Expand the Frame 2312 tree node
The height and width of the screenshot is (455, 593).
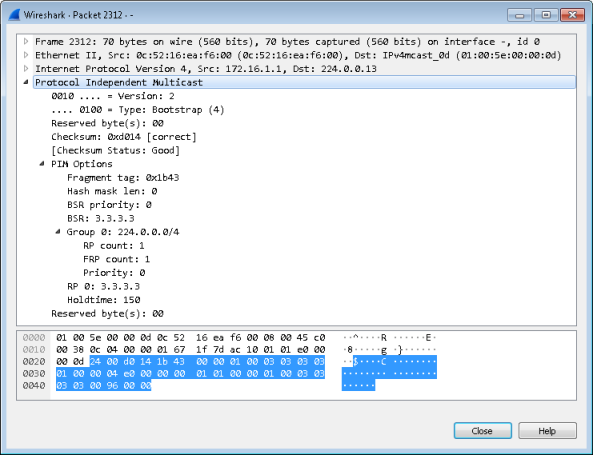pos(26,41)
